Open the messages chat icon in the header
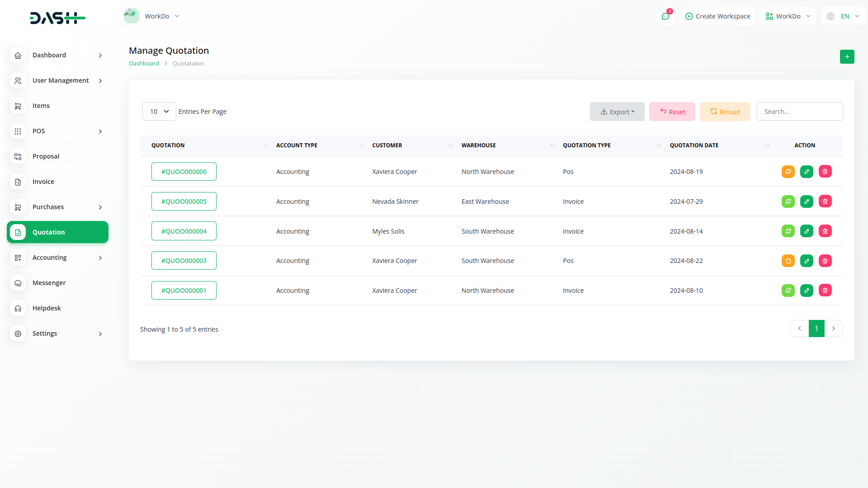Viewport: 868px width, 488px height. tap(665, 16)
